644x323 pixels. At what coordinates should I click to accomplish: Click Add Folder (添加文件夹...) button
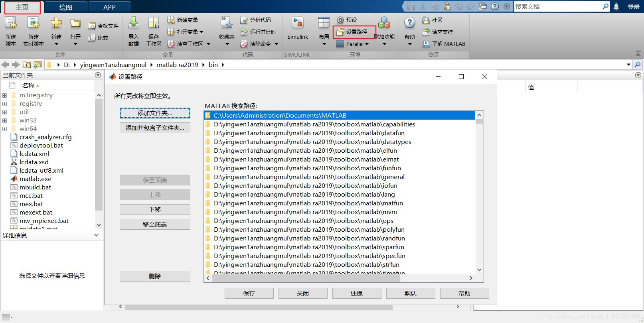pos(155,113)
